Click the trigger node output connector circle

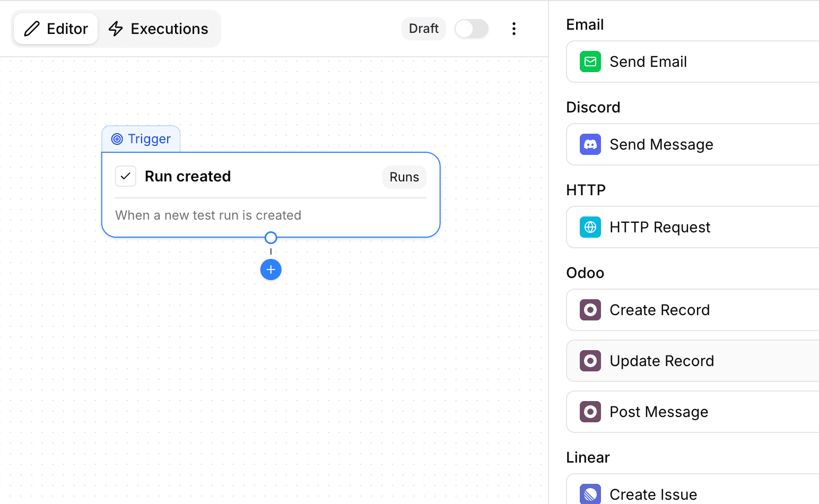pos(271,237)
